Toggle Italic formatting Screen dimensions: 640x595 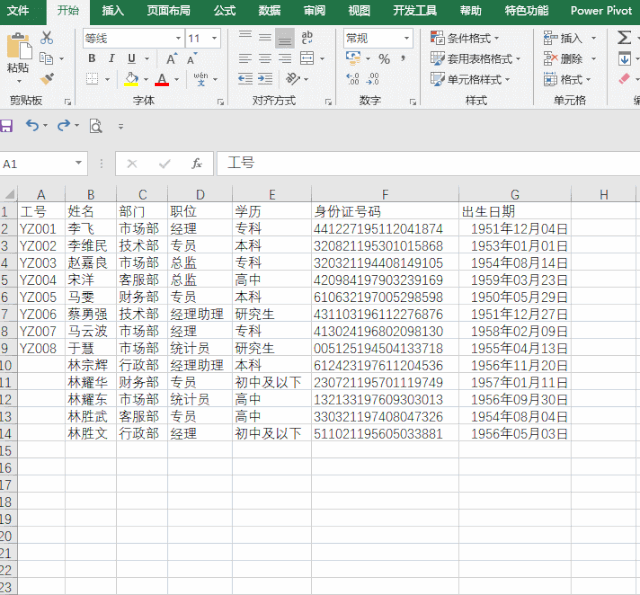[x=111, y=59]
